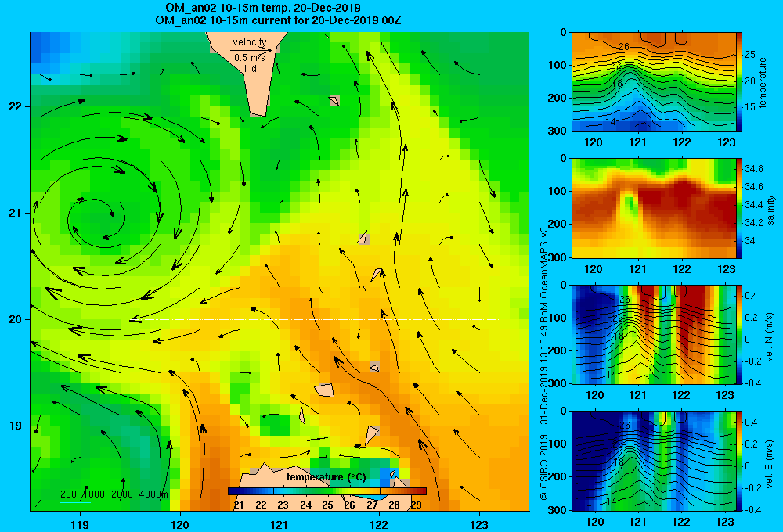Click the main map longitude label "119"
Image resolution: width=783 pixels, height=532 pixels.
point(80,524)
